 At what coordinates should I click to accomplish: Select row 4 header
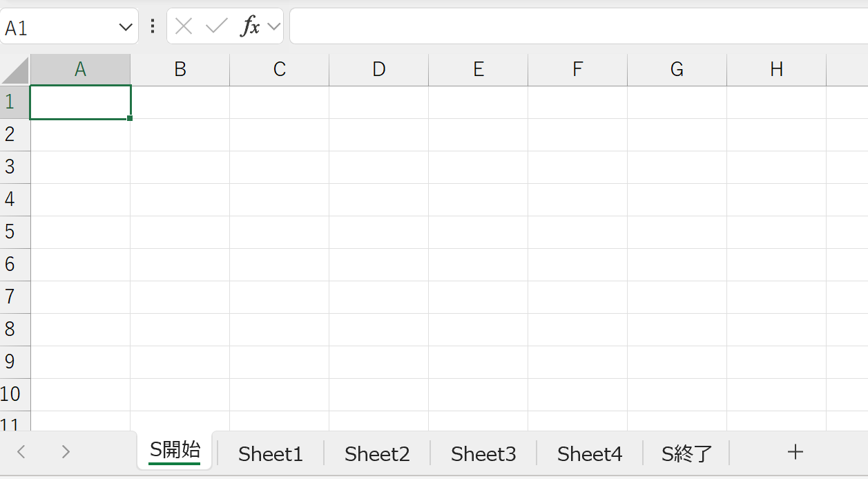(x=15, y=200)
